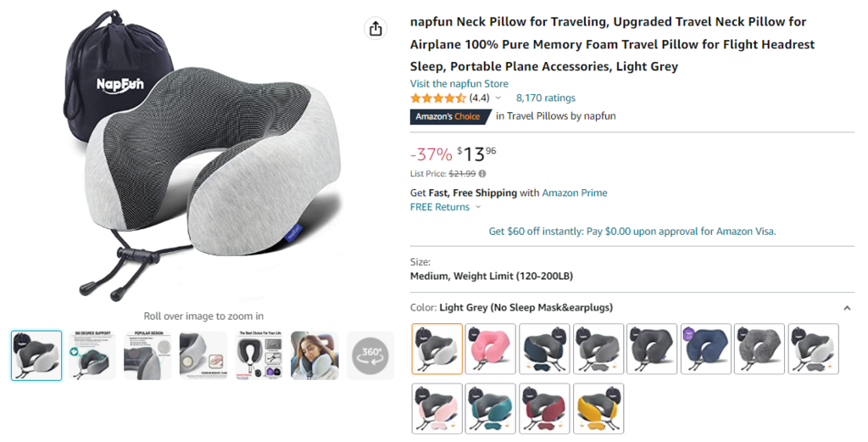The image size is (868, 442).
Task: Click the Amazon Visa $60 off offer
Action: 632,231
